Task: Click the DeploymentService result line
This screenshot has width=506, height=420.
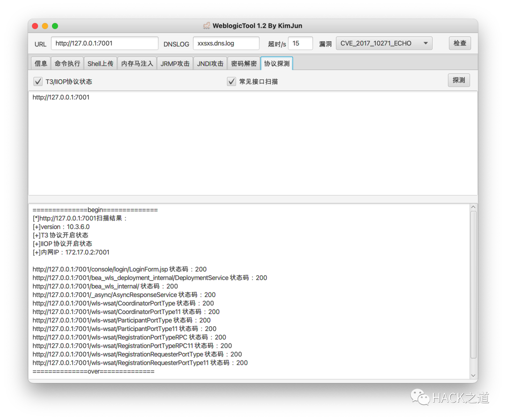Action: (x=150, y=277)
